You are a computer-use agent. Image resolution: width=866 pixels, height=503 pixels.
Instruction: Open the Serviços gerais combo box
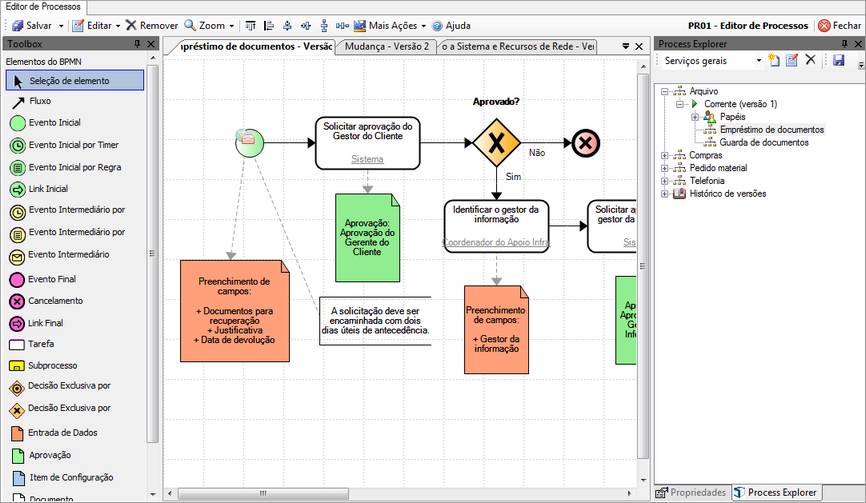[712, 61]
